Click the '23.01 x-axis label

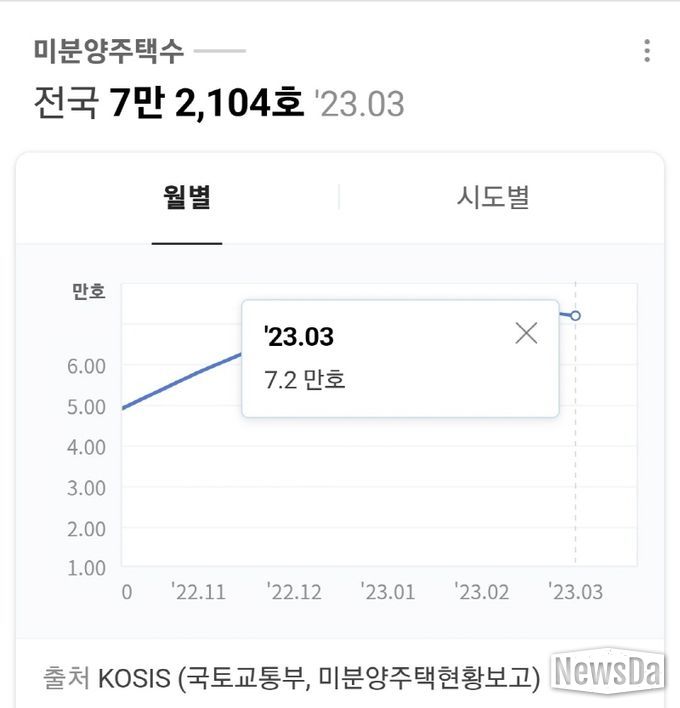click(x=388, y=592)
